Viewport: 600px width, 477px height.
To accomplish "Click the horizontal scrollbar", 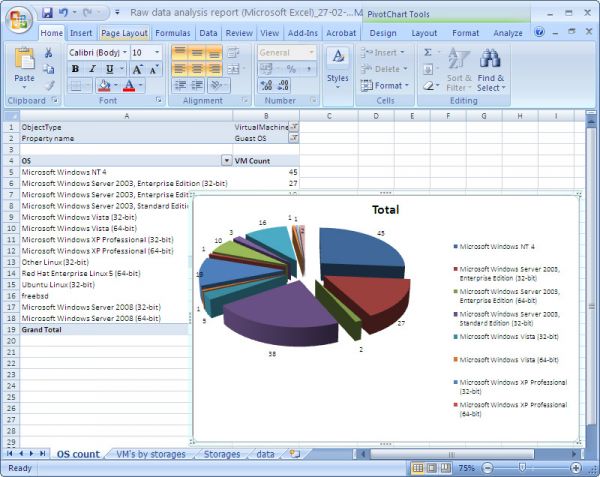I will [452, 454].
